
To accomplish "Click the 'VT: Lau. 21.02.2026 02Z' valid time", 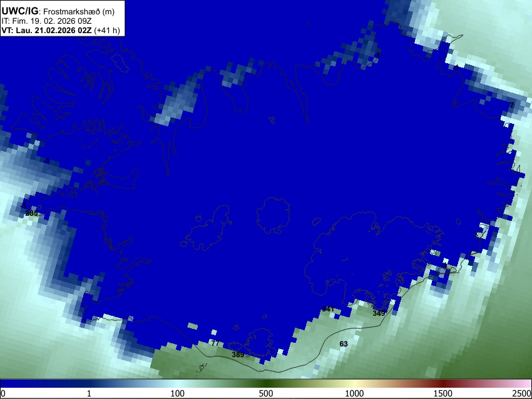I will (x=46, y=30).
